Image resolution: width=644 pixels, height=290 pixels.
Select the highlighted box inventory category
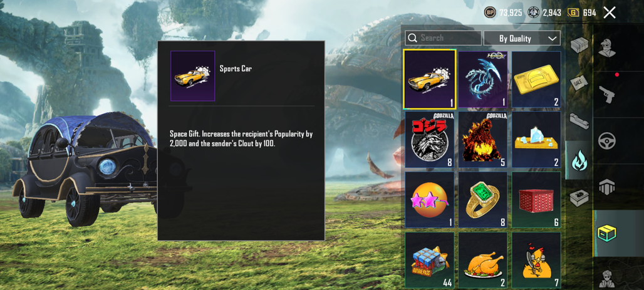(607, 233)
